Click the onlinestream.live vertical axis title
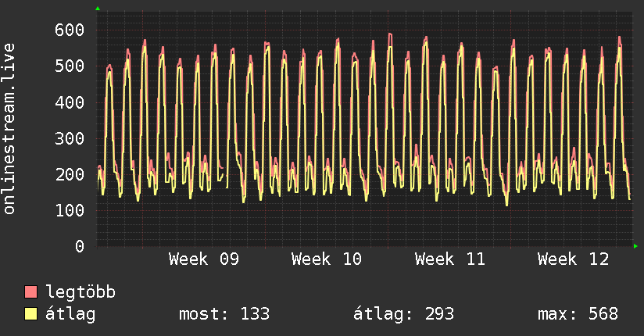The image size is (644, 336). (9, 129)
